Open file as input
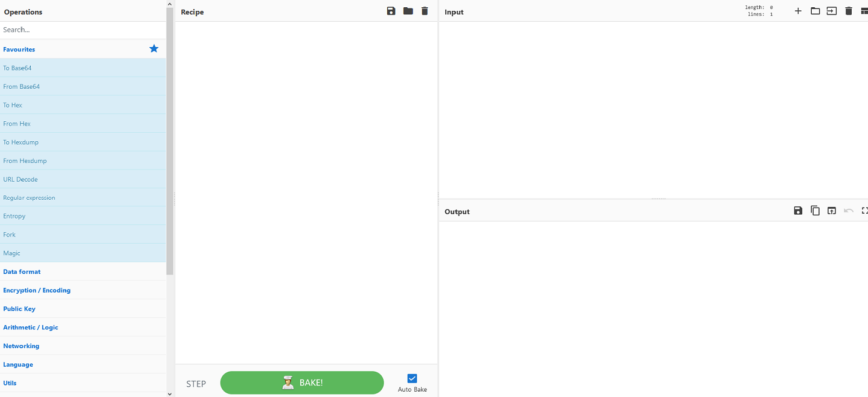Image resolution: width=868 pixels, height=397 pixels. [x=832, y=11]
